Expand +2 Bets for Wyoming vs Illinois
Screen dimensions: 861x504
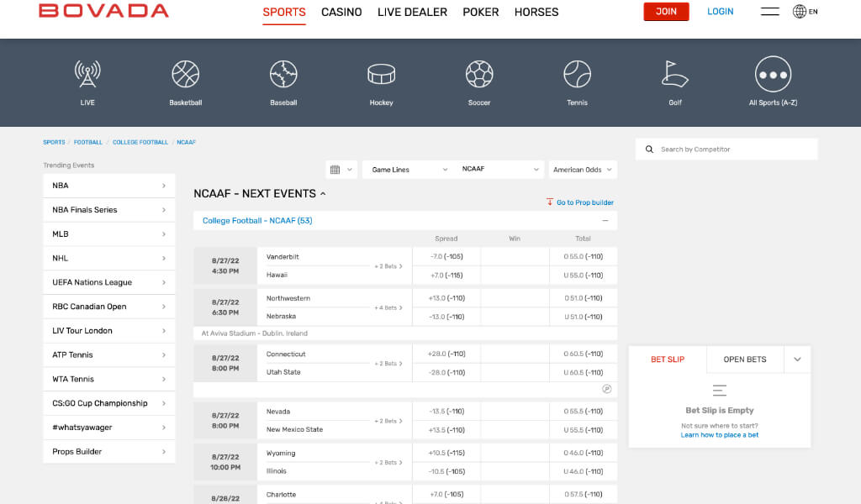(388, 462)
